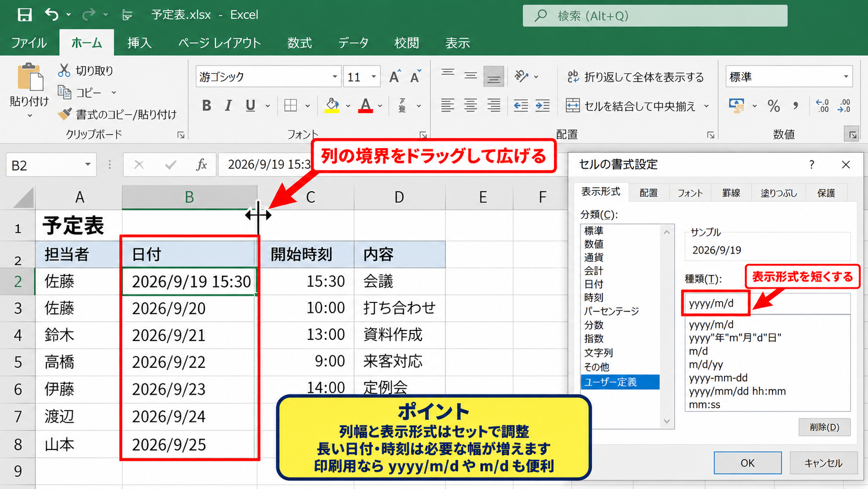This screenshot has width=868, height=489.
Task: Click the Format Painter (書式のコピー/貼り付け) icon
Action: point(64,114)
